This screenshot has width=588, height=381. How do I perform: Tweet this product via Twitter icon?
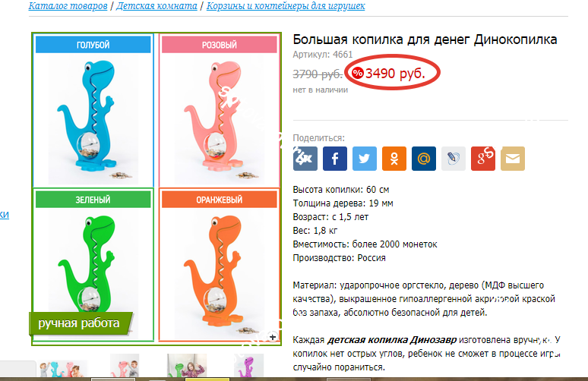click(x=364, y=159)
